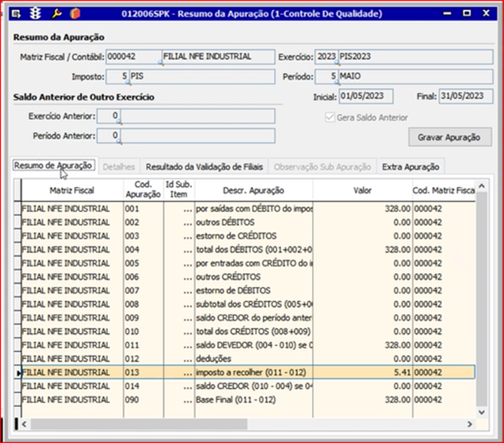504x443 pixels.
Task: Open the Extra Apuração tab
Action: (410, 167)
